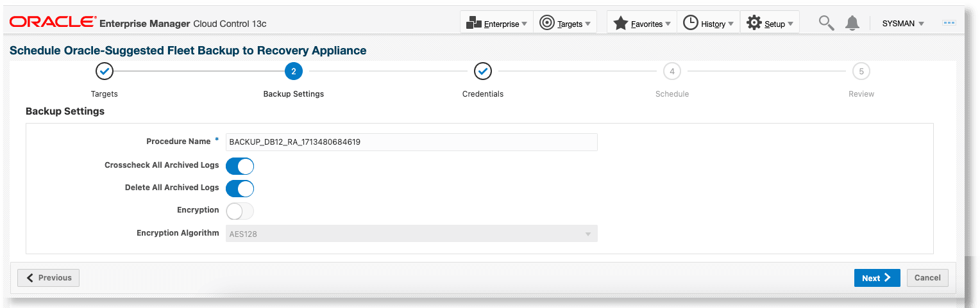Screen dimensions: 980x308
Task: Click the accessibility dots icon at far right
Action: pyautogui.click(x=949, y=23)
